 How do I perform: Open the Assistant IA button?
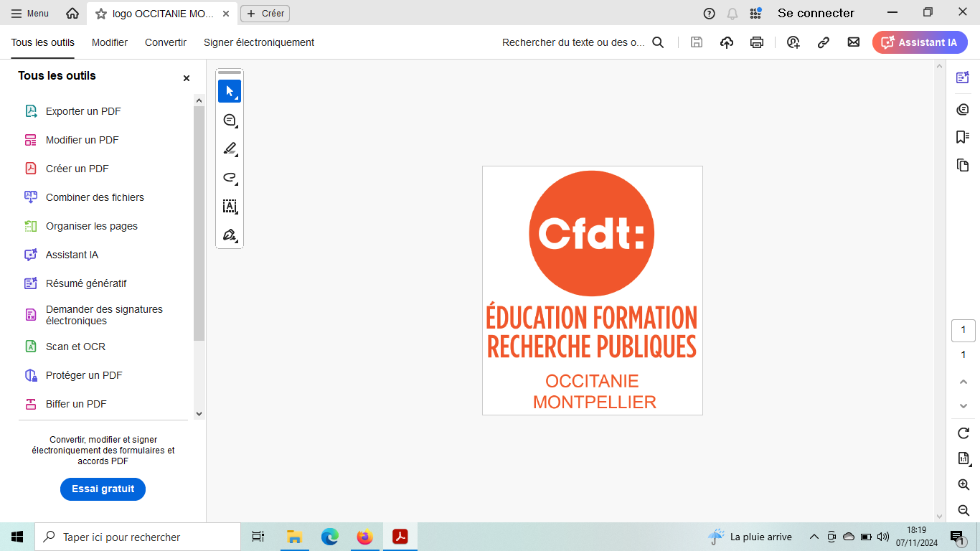click(x=920, y=42)
